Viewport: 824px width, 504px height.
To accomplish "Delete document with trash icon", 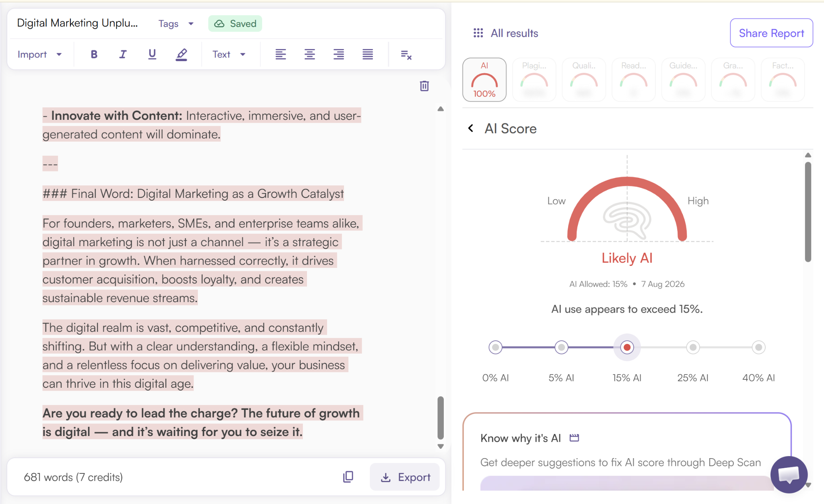I will coord(424,86).
